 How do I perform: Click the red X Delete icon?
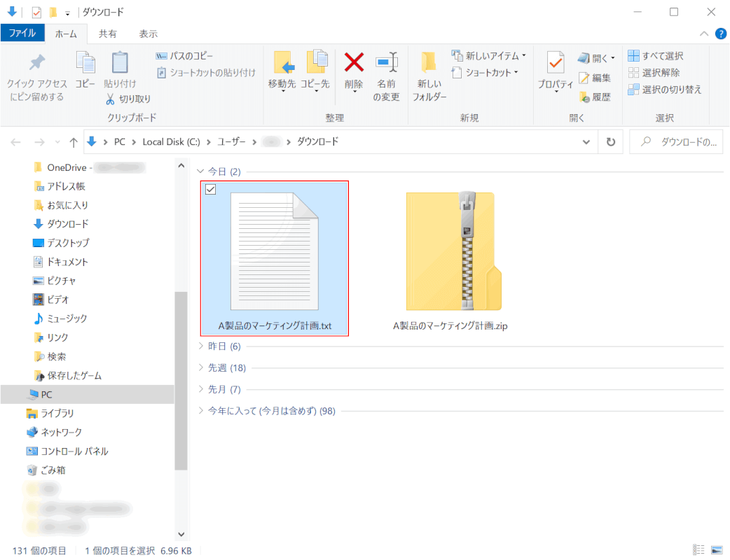pyautogui.click(x=354, y=62)
